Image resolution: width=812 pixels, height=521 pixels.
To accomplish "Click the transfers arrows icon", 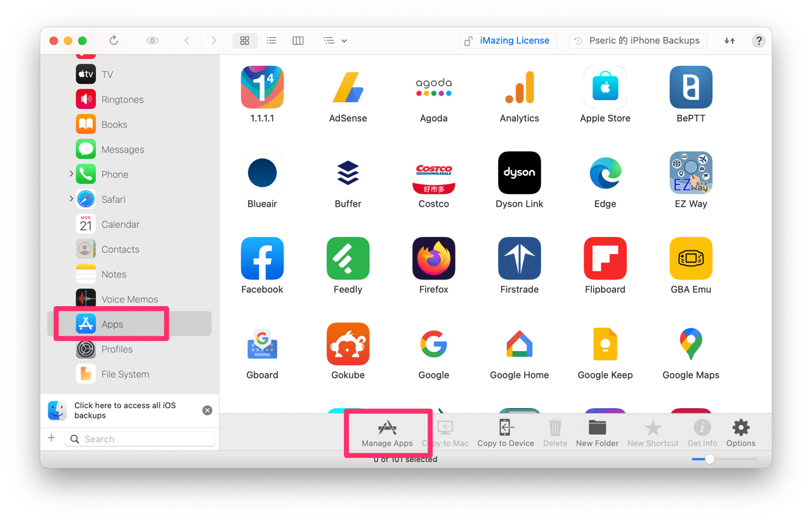I will coord(730,41).
